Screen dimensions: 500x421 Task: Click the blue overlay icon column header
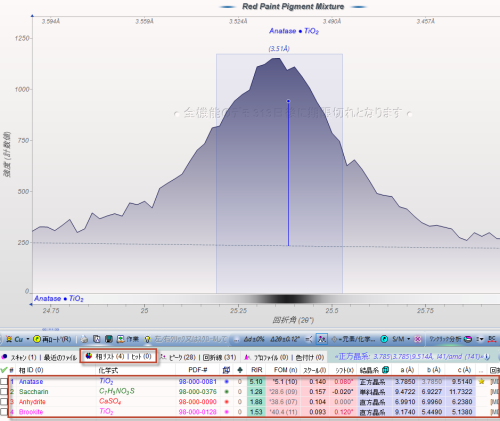226,370
